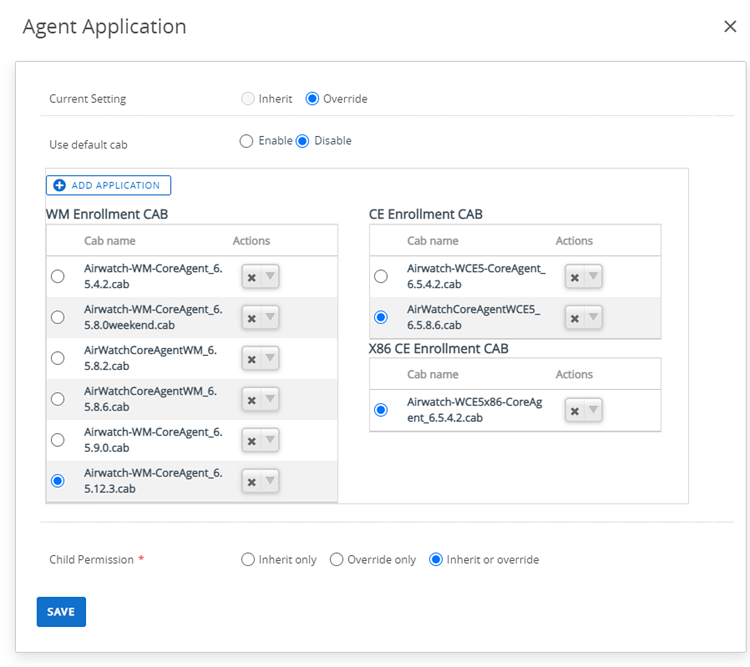Choose AirWatchCoreAgentWCE5_6.5.8.6.cab radio button
This screenshot has height=667, width=750.
(x=381, y=317)
